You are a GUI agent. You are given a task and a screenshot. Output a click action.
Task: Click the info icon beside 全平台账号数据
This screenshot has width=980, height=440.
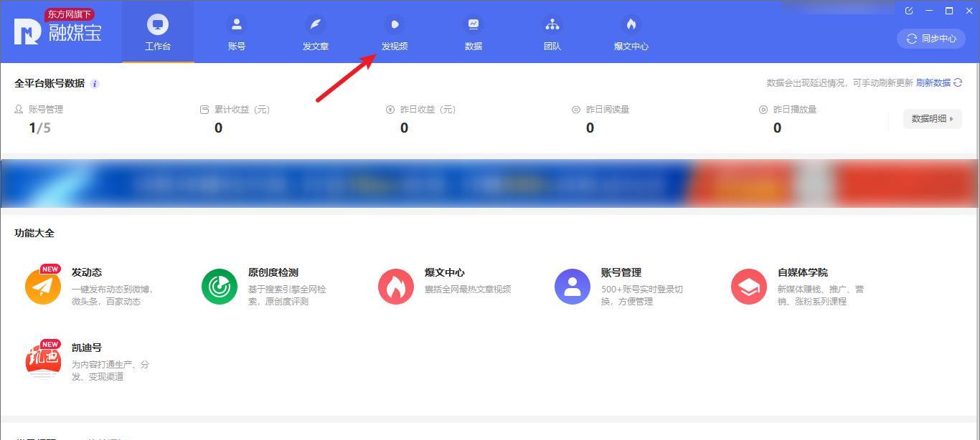pos(95,84)
